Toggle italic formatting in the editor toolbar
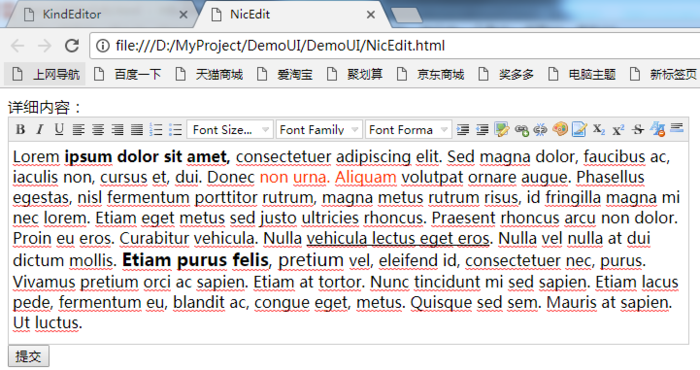Viewport: 700px width, 370px height. tap(40, 129)
